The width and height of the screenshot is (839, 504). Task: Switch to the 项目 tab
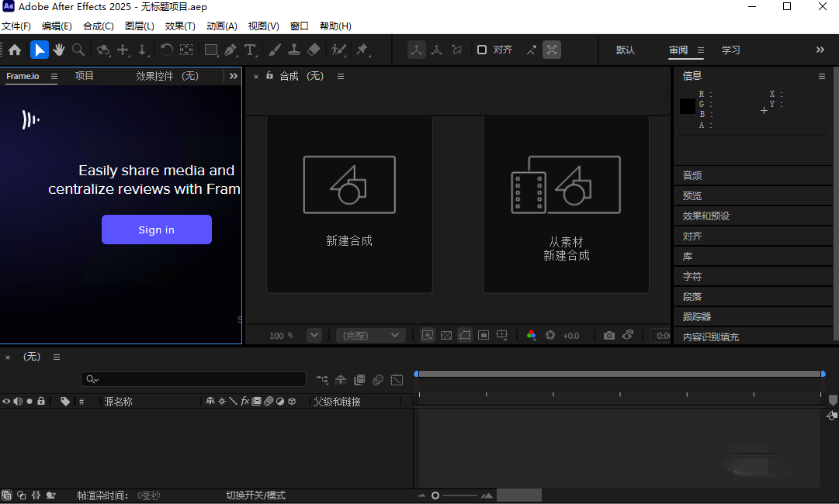point(84,76)
